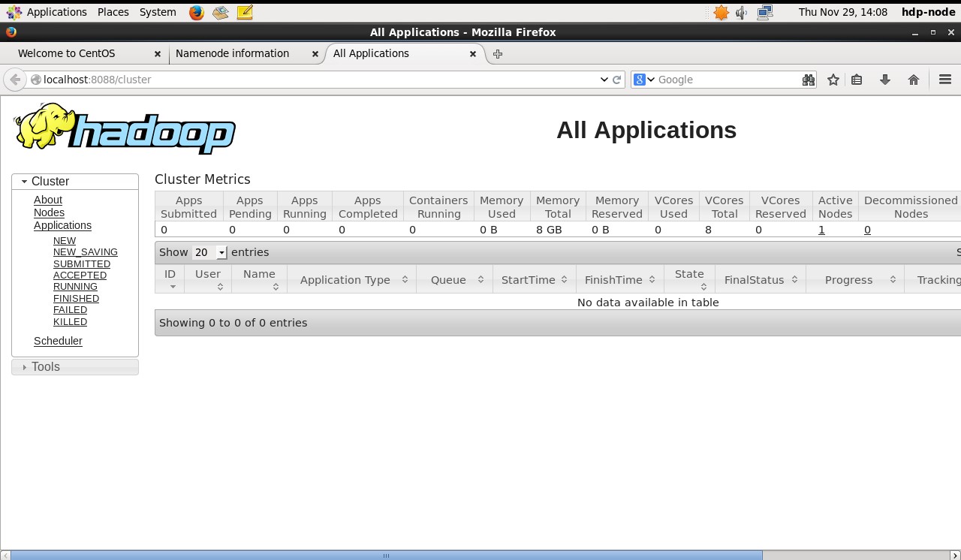This screenshot has height=560, width=961.
Task: Expand the Tools sidebar section
Action: coord(75,367)
